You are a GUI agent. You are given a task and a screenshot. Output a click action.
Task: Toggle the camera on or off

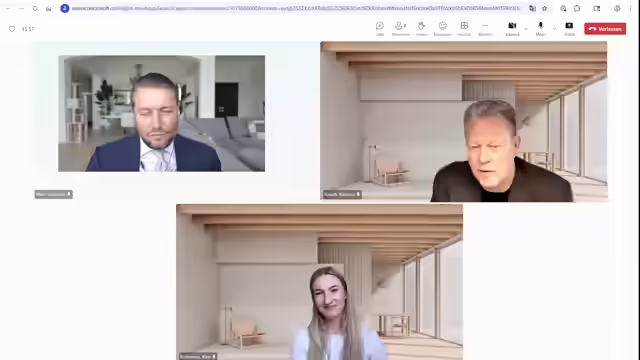[x=512, y=29]
